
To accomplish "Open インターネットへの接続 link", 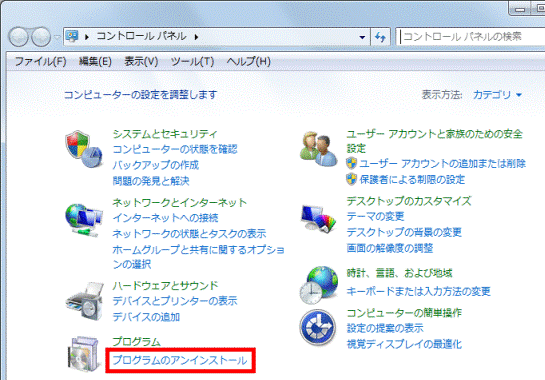I will pos(165,218).
